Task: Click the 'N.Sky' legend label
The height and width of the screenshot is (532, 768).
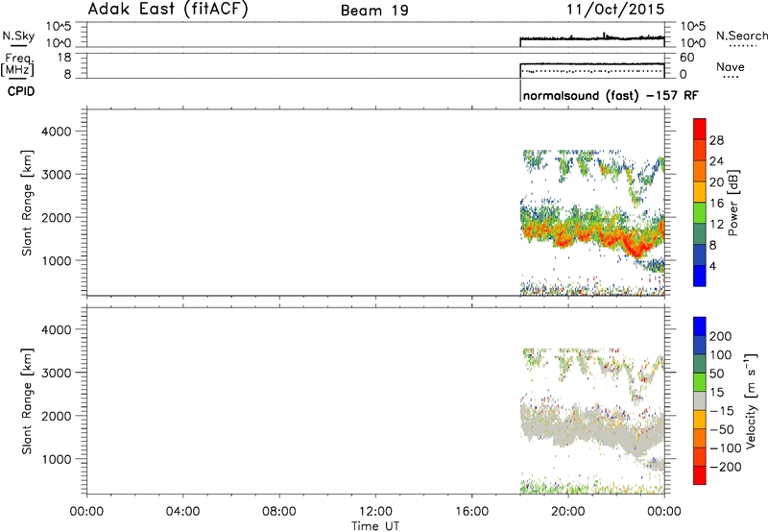Action: pyautogui.click(x=18, y=36)
